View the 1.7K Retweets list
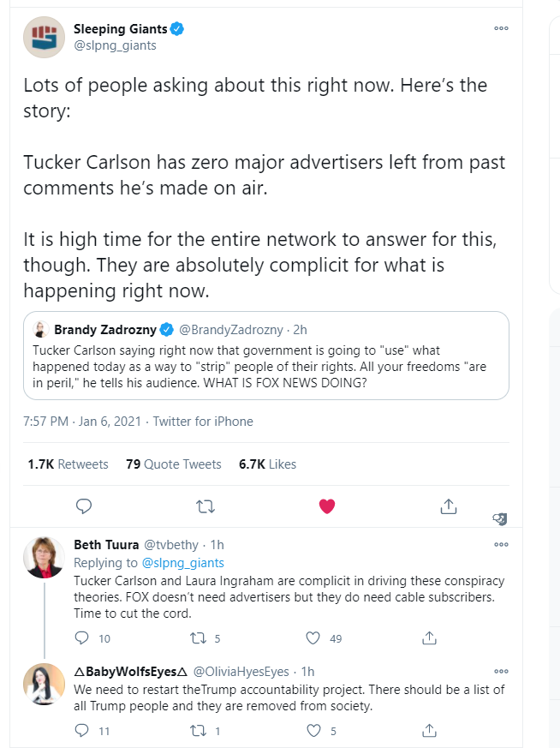 pos(69,464)
